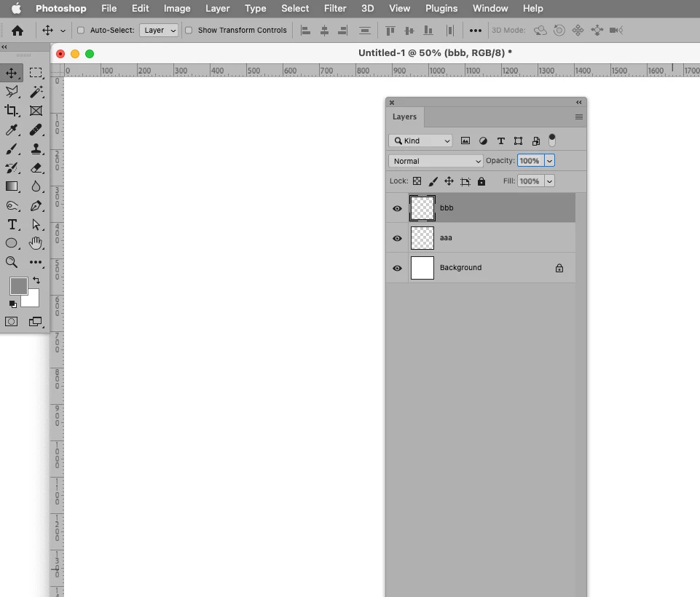Filter for smart objects
This screenshot has height=597, width=700.
536,141
